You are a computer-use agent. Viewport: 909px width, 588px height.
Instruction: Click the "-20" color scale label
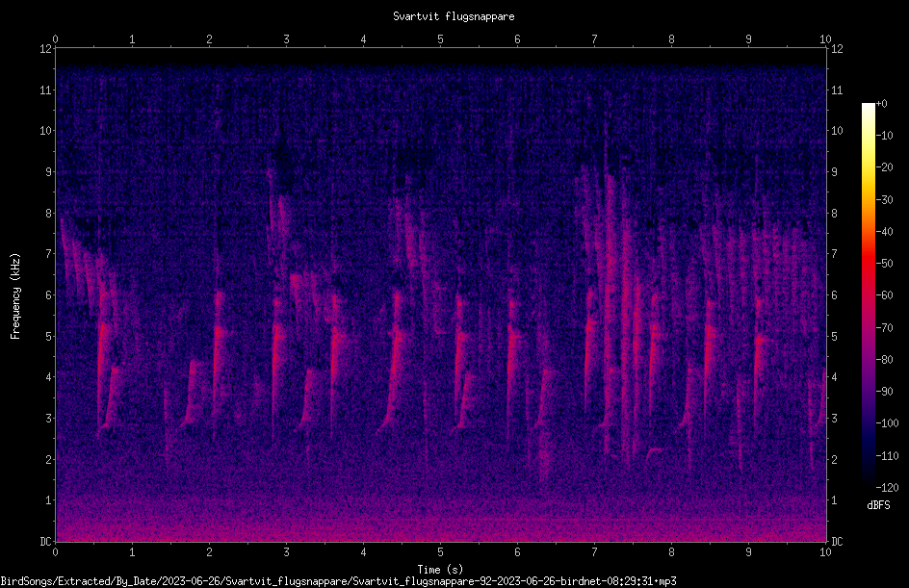click(x=885, y=167)
